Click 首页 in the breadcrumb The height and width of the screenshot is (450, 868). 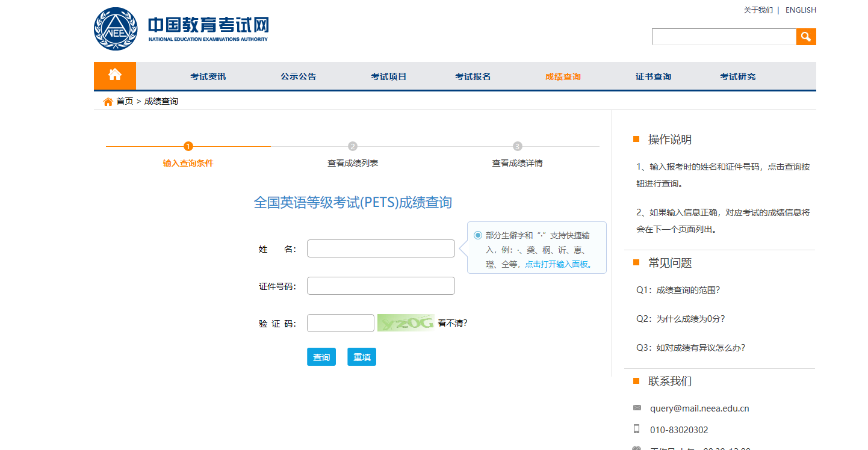(x=125, y=102)
